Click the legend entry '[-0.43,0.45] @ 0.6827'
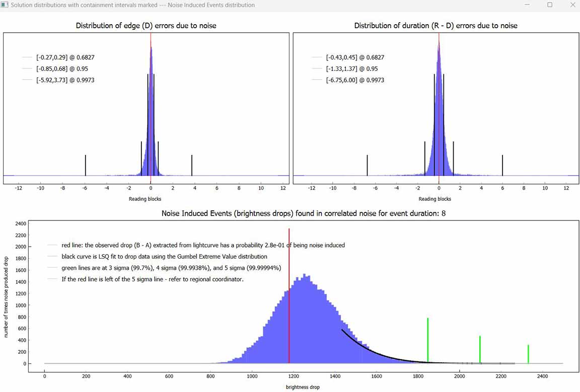The image size is (580, 392). (355, 57)
